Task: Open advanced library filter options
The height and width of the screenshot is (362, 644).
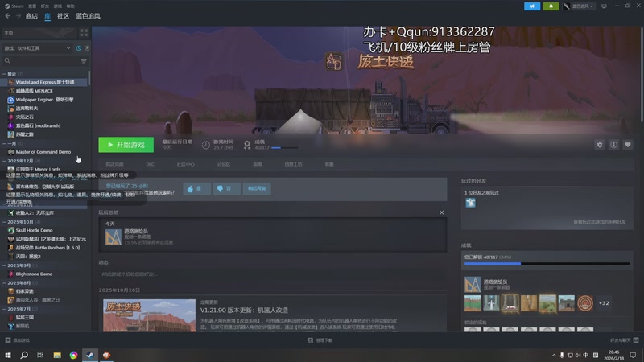Action: (84, 61)
